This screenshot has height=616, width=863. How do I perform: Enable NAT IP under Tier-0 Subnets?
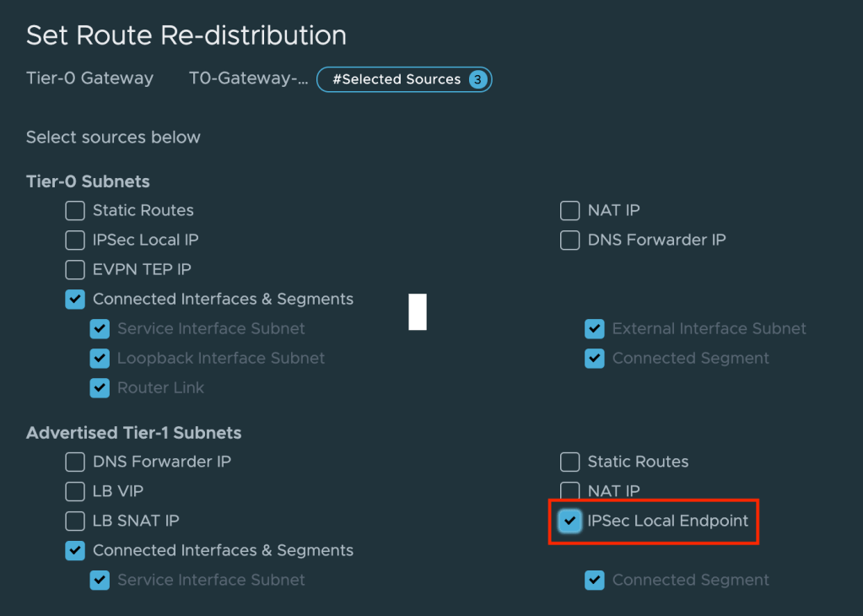click(x=570, y=210)
